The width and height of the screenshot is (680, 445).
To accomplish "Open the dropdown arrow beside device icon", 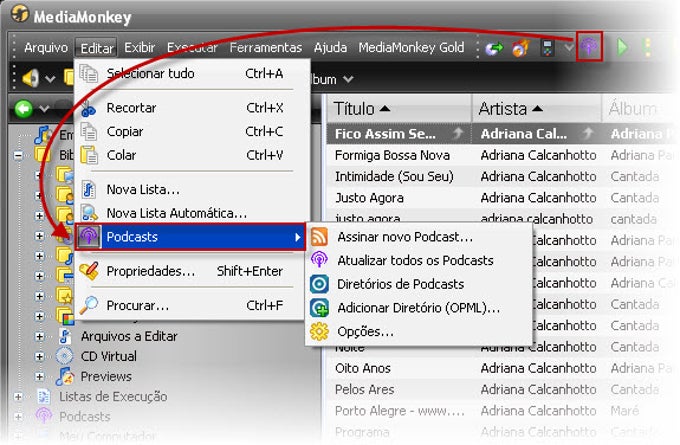I will tap(569, 47).
